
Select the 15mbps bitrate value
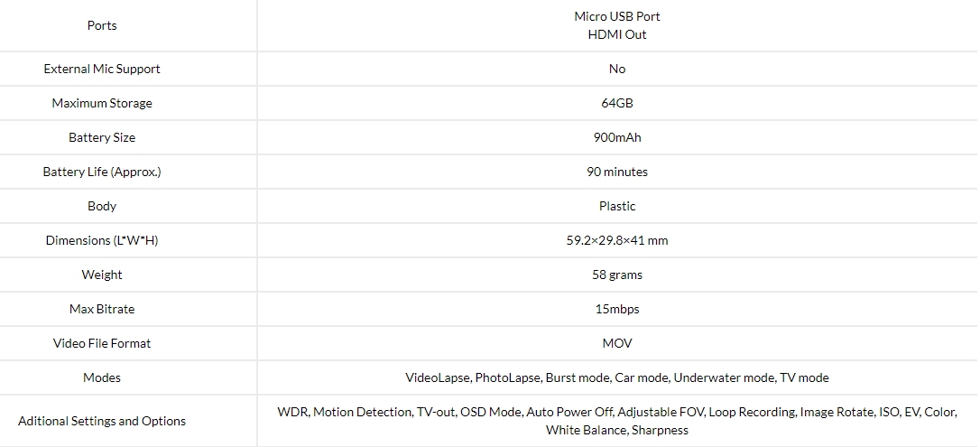pyautogui.click(x=617, y=309)
